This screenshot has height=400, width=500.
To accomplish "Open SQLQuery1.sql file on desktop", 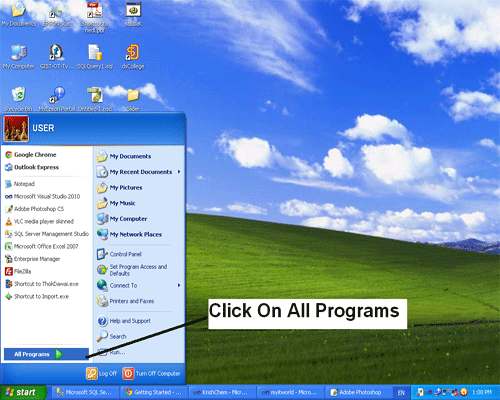I will click(x=95, y=57).
